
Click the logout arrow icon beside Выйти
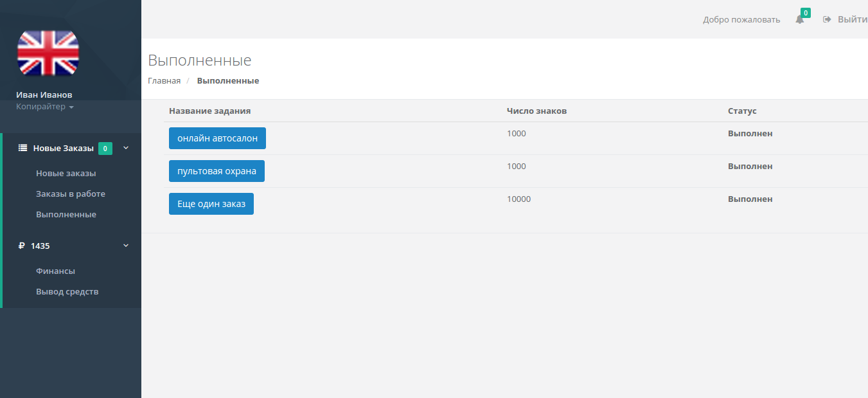[x=828, y=19]
